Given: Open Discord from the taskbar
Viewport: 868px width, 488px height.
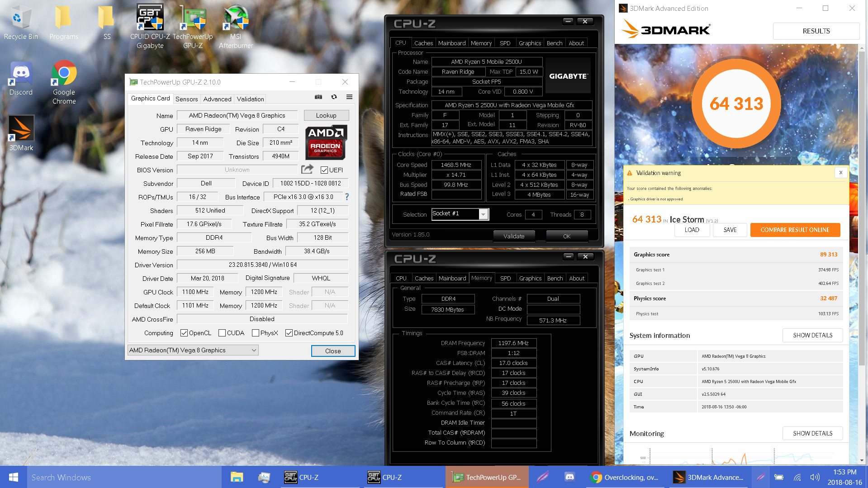Looking at the screenshot, I should coord(569,477).
